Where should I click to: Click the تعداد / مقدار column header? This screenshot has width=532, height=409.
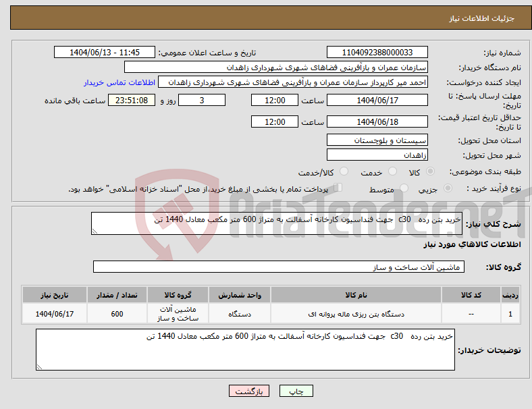click(x=117, y=295)
